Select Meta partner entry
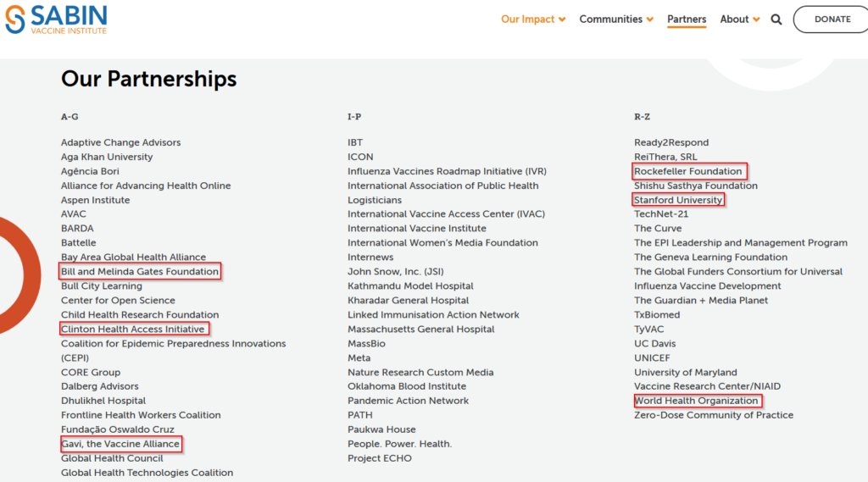Screen dimensions: 868x482 [359, 357]
